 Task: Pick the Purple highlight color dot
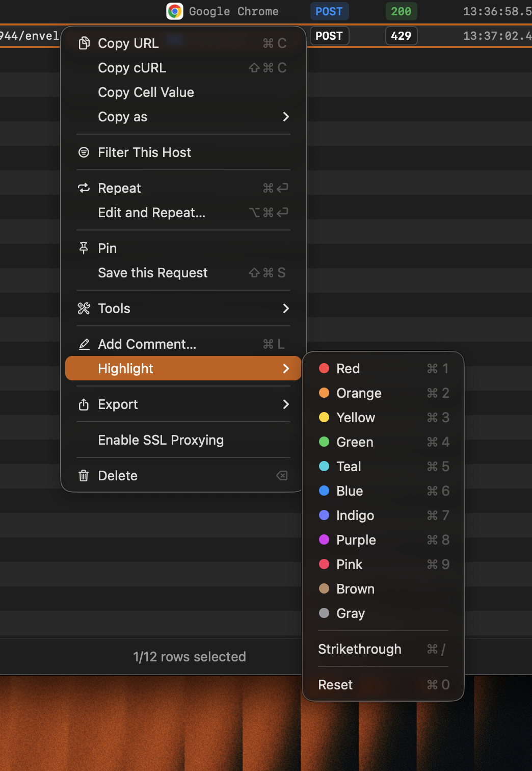pyautogui.click(x=324, y=539)
